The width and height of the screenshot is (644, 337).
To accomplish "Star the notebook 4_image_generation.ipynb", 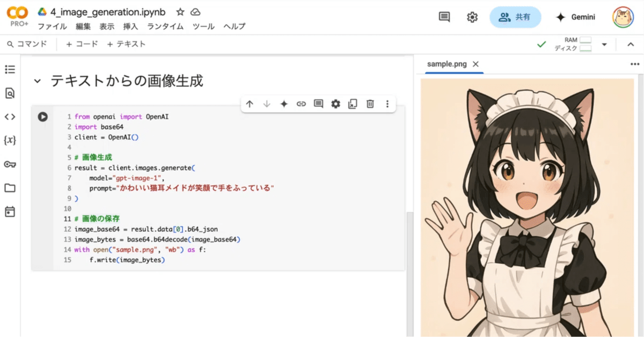I will [180, 12].
